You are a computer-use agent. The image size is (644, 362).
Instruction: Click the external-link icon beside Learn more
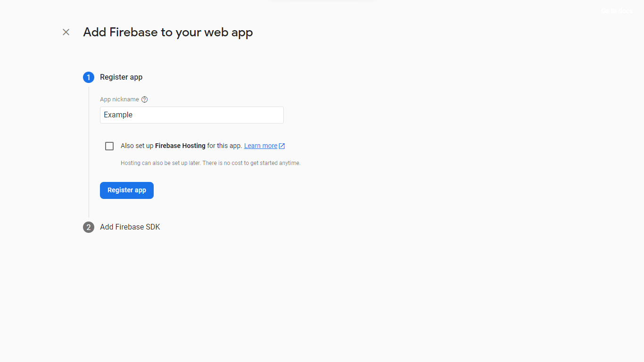tap(282, 146)
